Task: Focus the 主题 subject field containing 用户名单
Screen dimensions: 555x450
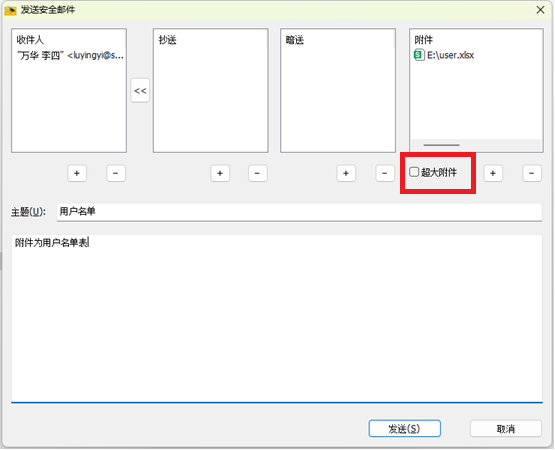Action: tap(299, 212)
